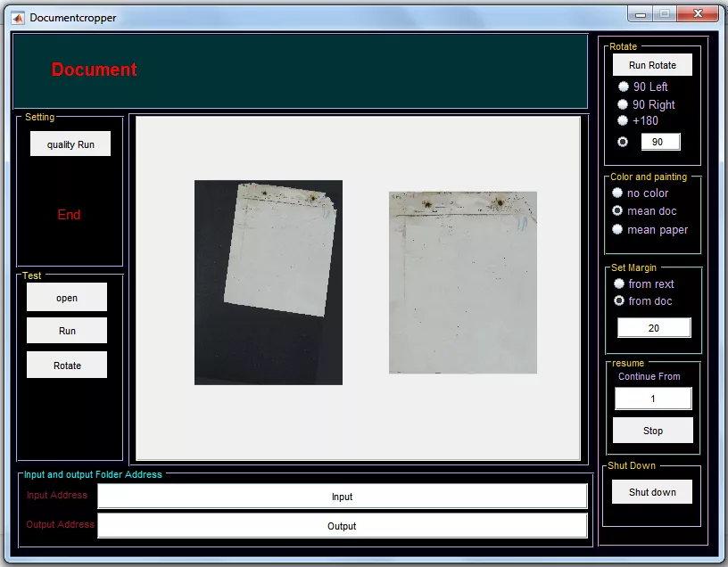Click the quality Run button
Viewport: 728px width, 567px height.
click(70, 144)
